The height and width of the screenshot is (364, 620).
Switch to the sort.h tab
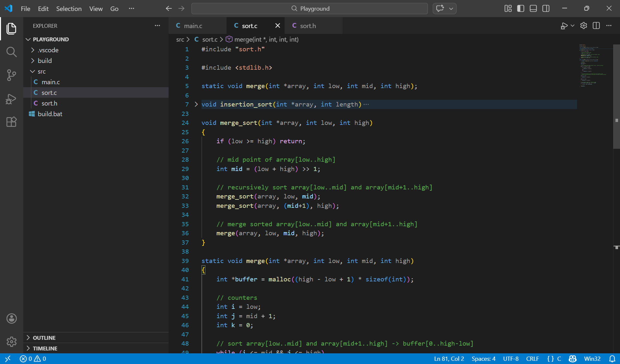308,26
